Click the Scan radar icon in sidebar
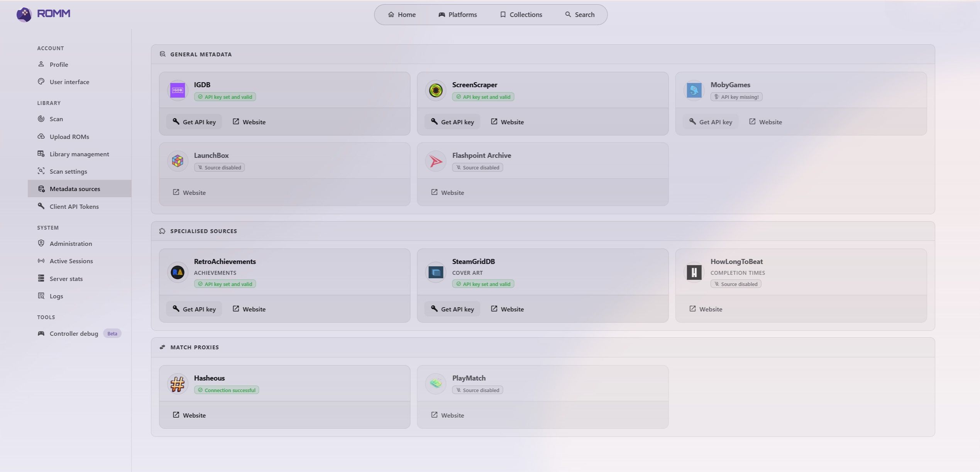The width and height of the screenshot is (980, 472). (41, 118)
